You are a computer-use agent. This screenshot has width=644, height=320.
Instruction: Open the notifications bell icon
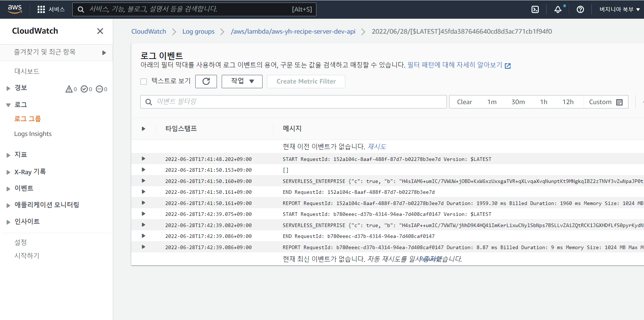pyautogui.click(x=558, y=9)
